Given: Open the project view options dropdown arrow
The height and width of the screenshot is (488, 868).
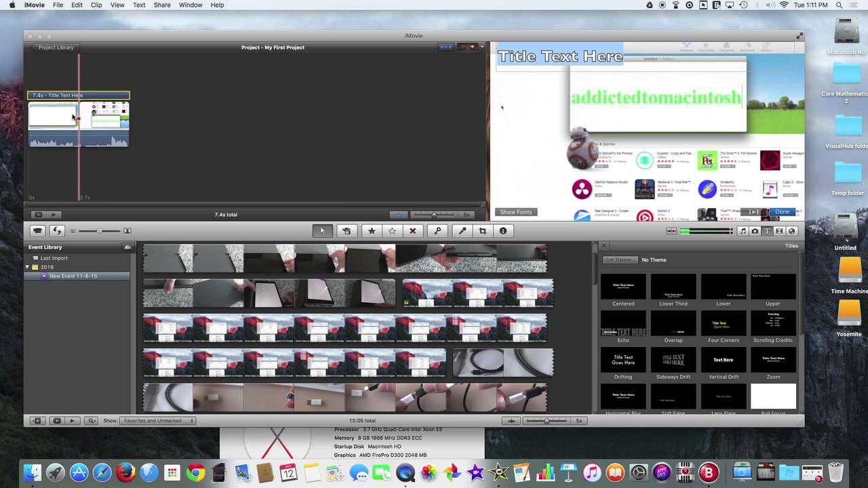Looking at the screenshot, I should pos(482,47).
